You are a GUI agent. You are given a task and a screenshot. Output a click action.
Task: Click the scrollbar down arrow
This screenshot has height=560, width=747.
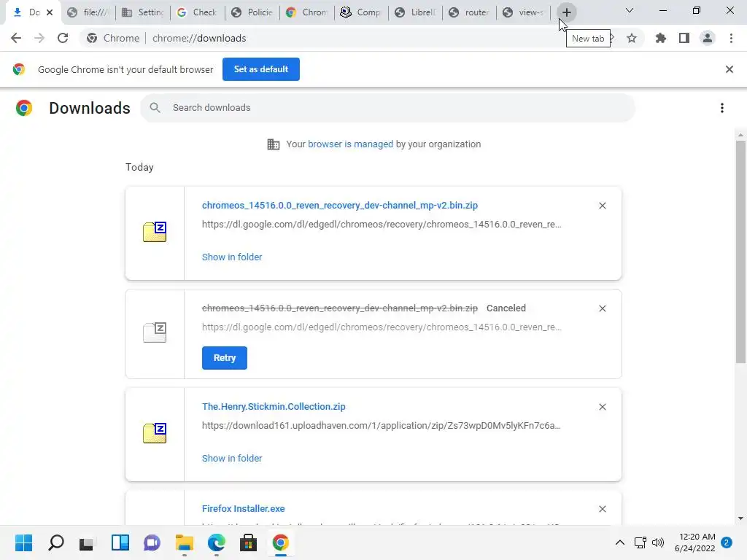coord(740,518)
